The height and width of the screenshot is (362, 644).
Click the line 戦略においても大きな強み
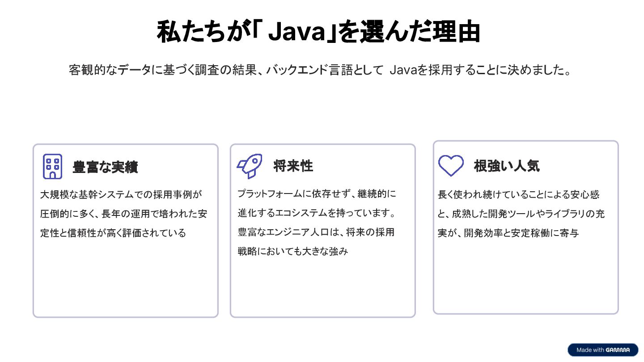click(x=292, y=251)
